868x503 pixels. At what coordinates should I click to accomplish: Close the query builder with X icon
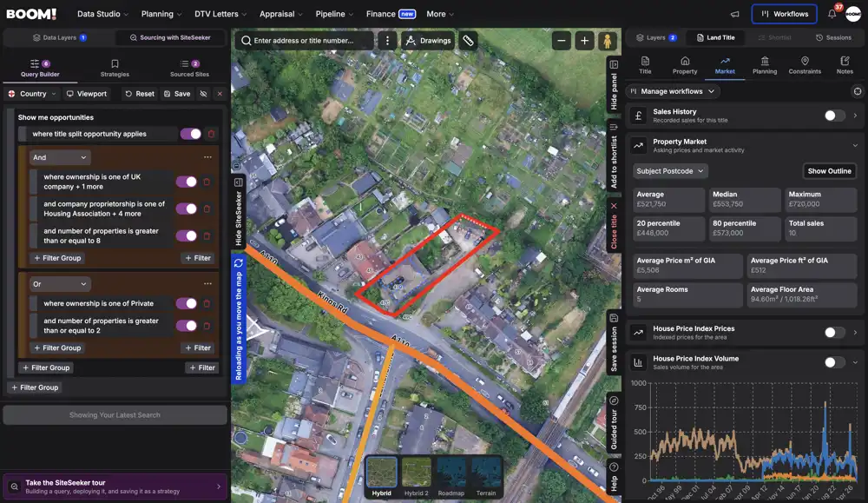(220, 94)
